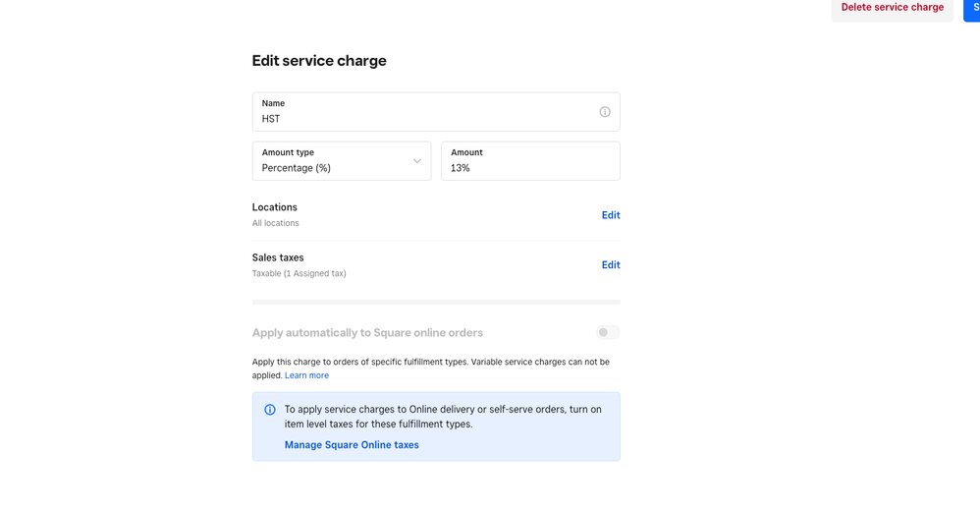Click the Sales taxes section title
Viewport: 980px width, 511px height.
[278, 257]
